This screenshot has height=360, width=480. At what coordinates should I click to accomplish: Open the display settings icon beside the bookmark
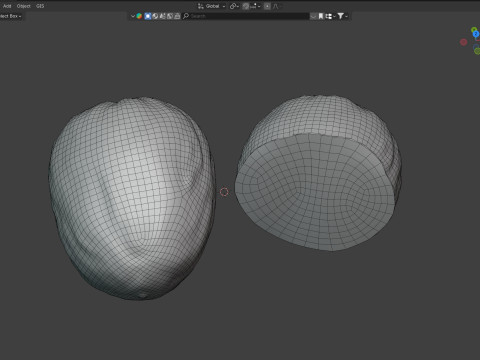click(329, 16)
